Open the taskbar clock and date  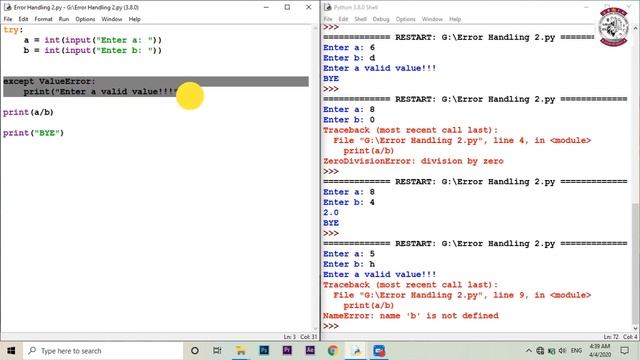600,351
